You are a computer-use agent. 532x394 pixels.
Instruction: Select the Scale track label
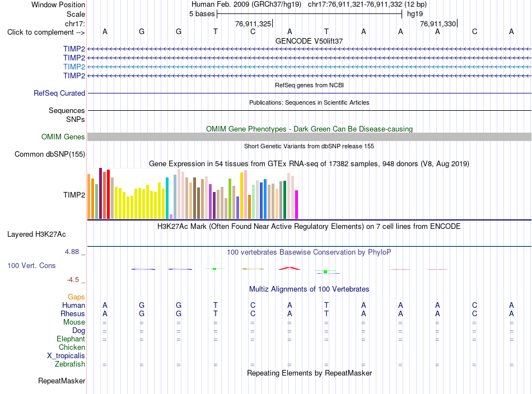[x=76, y=14]
